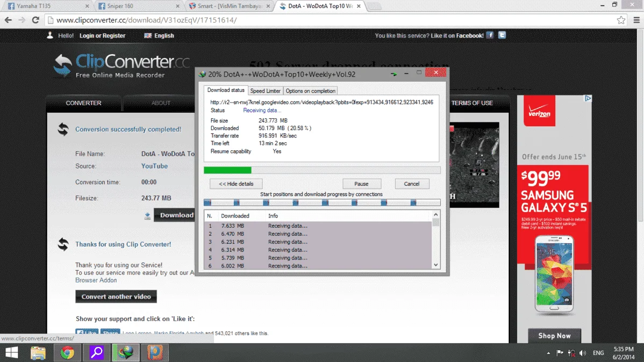
Task: Click the connections list scroll up arrow
Action: (436, 215)
